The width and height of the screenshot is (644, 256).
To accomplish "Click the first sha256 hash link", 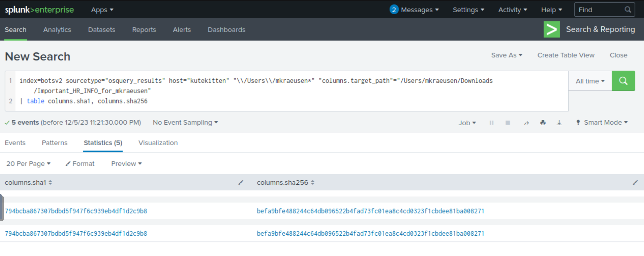I will point(370,211).
